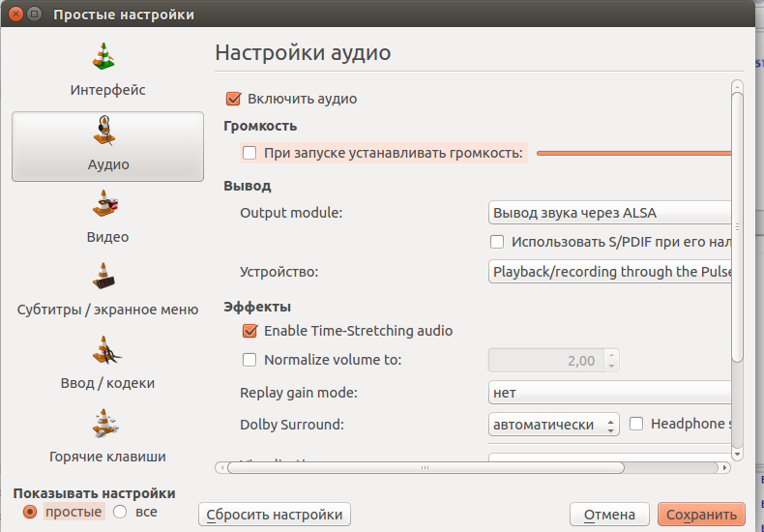Click the startup volume slider track

click(633, 153)
